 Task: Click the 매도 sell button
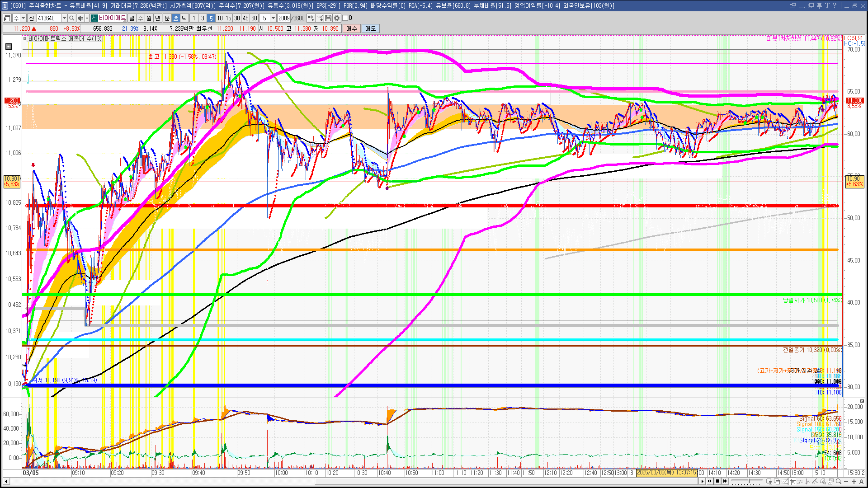point(370,28)
